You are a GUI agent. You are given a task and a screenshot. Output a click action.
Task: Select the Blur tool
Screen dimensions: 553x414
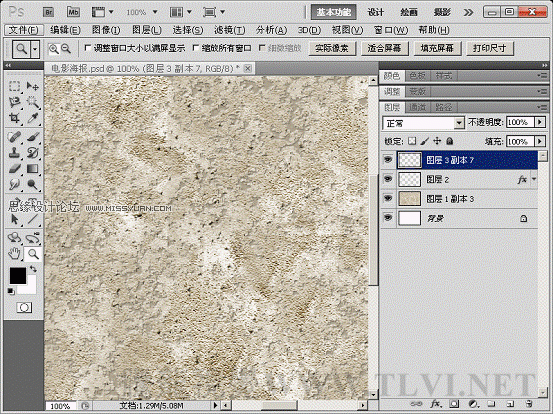pyautogui.click(x=14, y=184)
